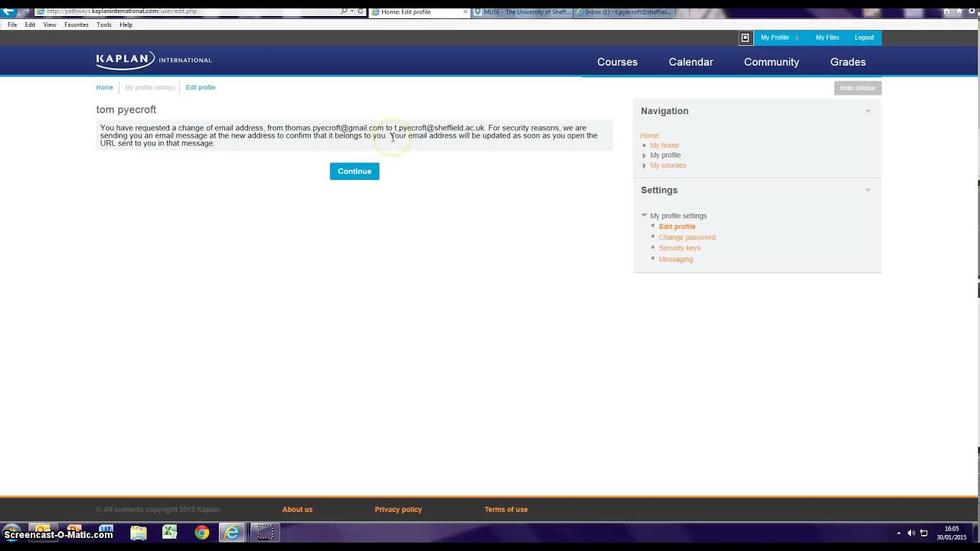The image size is (980, 551).
Task: Expand My courses tree arrow
Action: pyautogui.click(x=644, y=165)
